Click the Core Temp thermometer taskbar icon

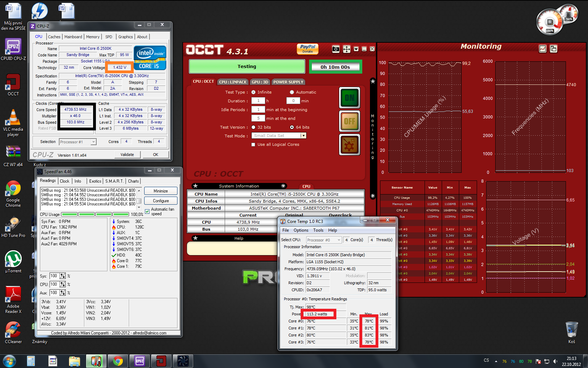tap(96, 361)
